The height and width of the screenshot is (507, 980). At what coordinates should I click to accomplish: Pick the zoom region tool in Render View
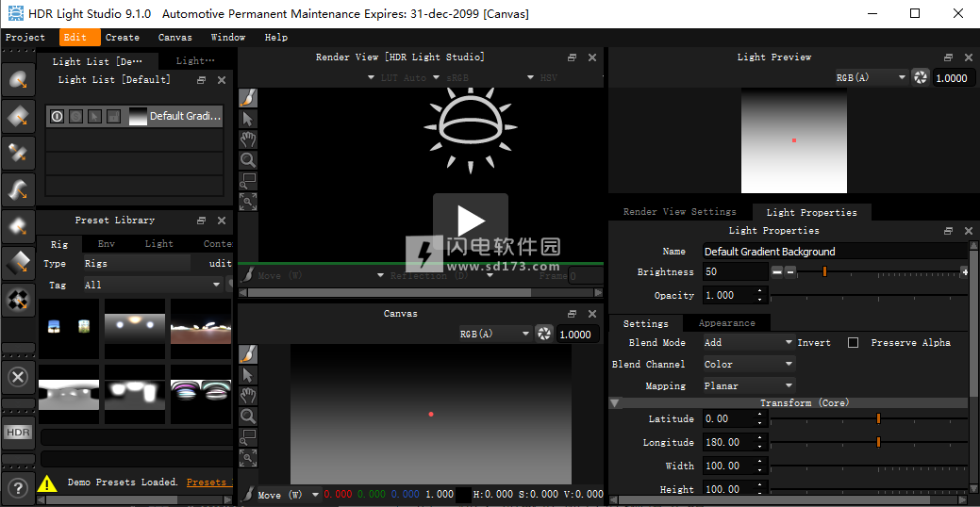[x=248, y=181]
